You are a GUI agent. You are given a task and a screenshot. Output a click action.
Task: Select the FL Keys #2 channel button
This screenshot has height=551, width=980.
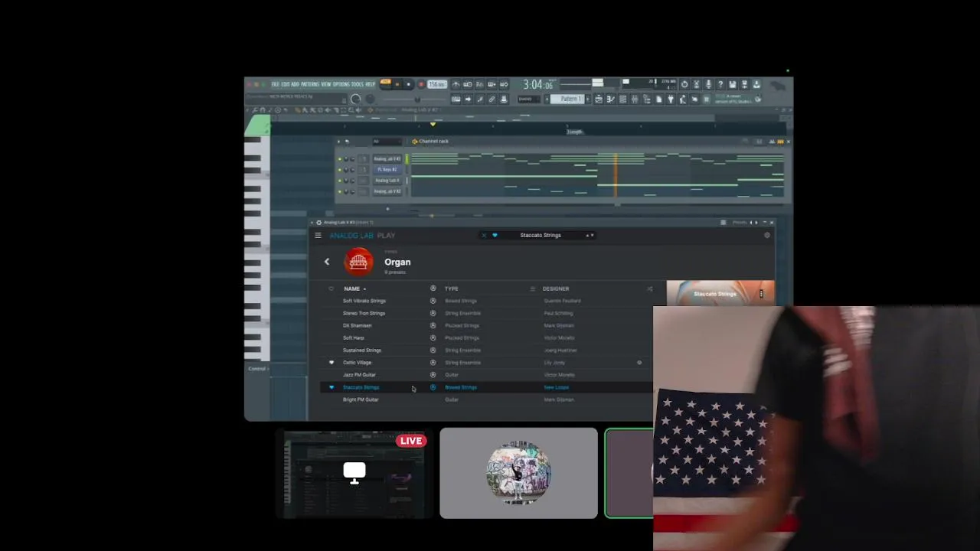click(x=387, y=170)
